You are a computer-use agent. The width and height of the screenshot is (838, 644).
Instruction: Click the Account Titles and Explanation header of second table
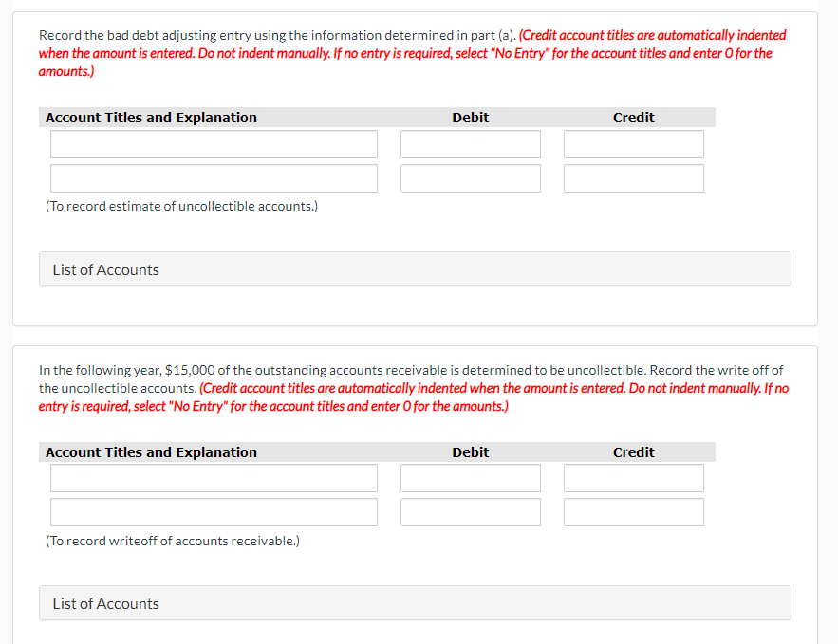tap(150, 452)
